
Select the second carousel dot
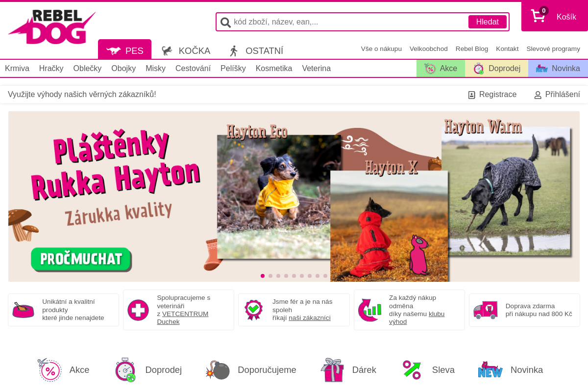coord(270,276)
